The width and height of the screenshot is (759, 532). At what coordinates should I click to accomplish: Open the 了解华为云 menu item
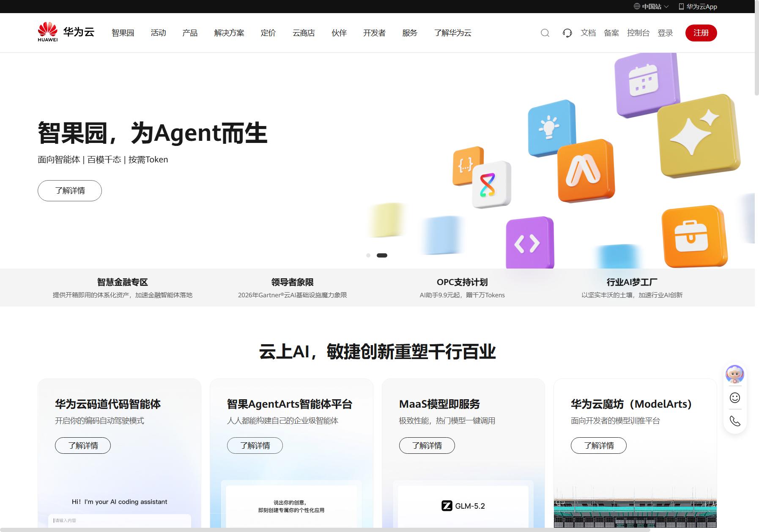click(x=452, y=33)
